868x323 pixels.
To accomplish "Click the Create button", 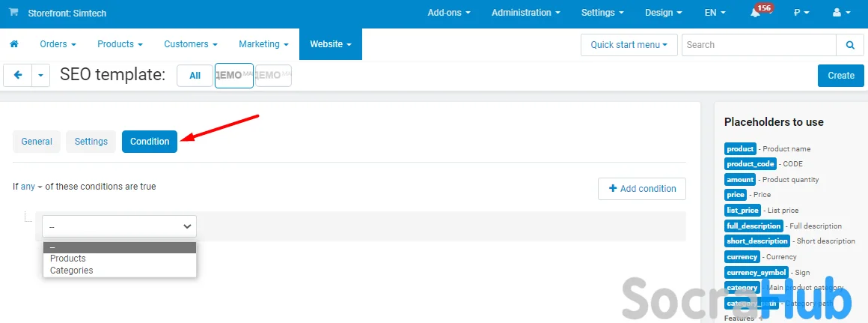I will 840,75.
